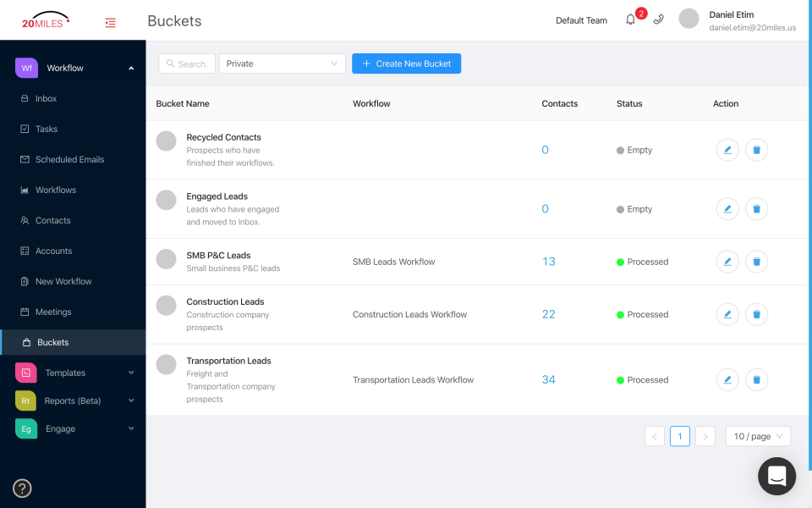Open the dialer phone icon in the header
Viewport: 812px width, 508px height.
(658, 19)
